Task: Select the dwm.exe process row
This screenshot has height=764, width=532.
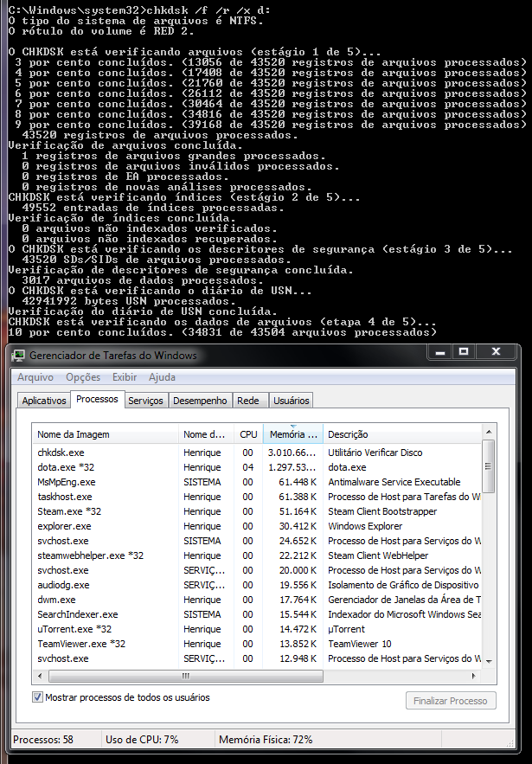Action: (257, 600)
